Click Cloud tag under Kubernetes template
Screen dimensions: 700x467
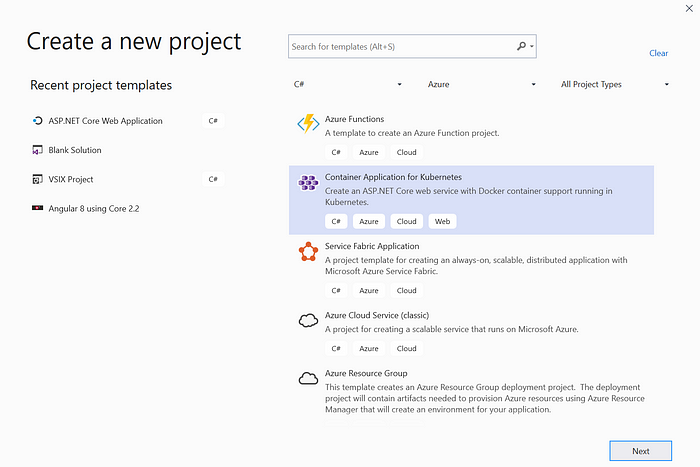tap(406, 221)
